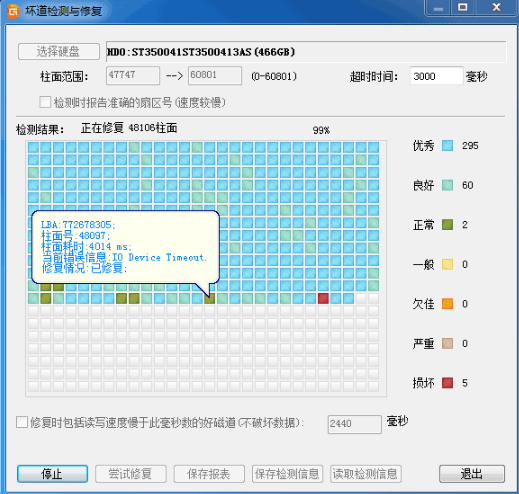Toggle 修复时包括读写速度慢 checkbox
The width and height of the screenshot is (519, 494).
pyautogui.click(x=22, y=422)
